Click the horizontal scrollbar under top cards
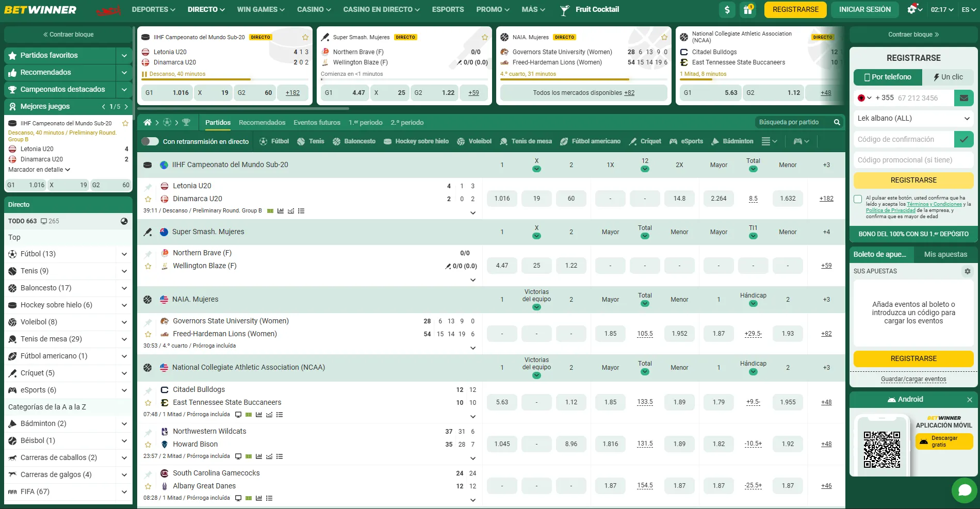The height and width of the screenshot is (509, 980). tap(243, 109)
